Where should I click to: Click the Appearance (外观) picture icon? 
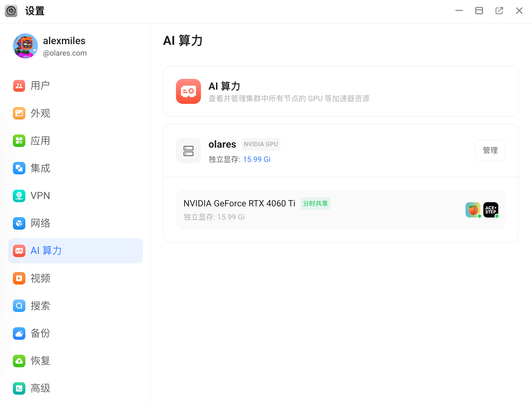coord(19,113)
